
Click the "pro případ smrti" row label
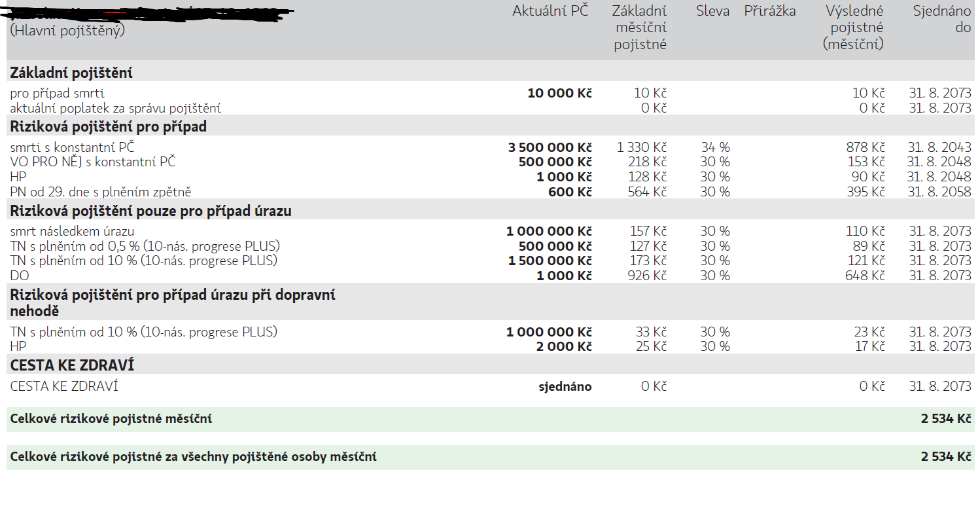coord(58,94)
